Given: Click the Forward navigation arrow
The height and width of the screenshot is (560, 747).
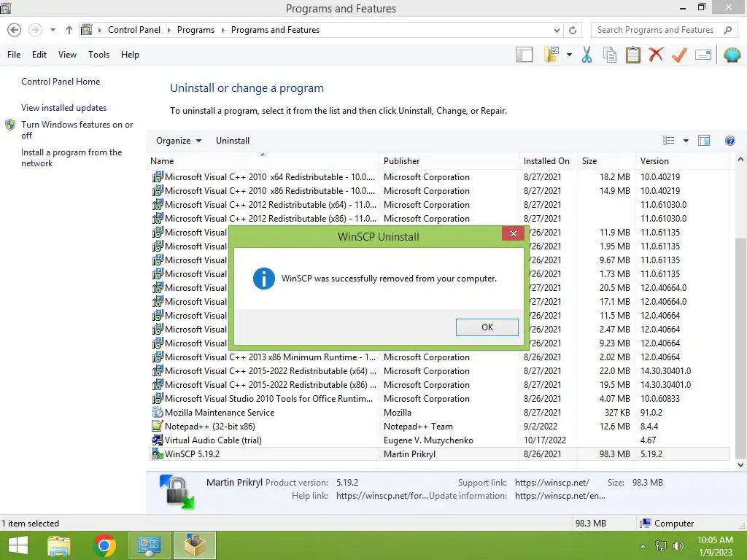Looking at the screenshot, I should point(35,30).
